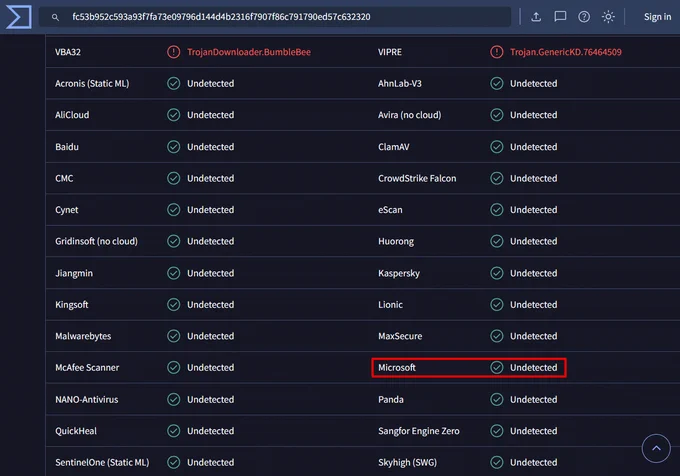This screenshot has height=476, width=680.
Task: Select the Avira (no cloud) engine name
Action: point(409,115)
